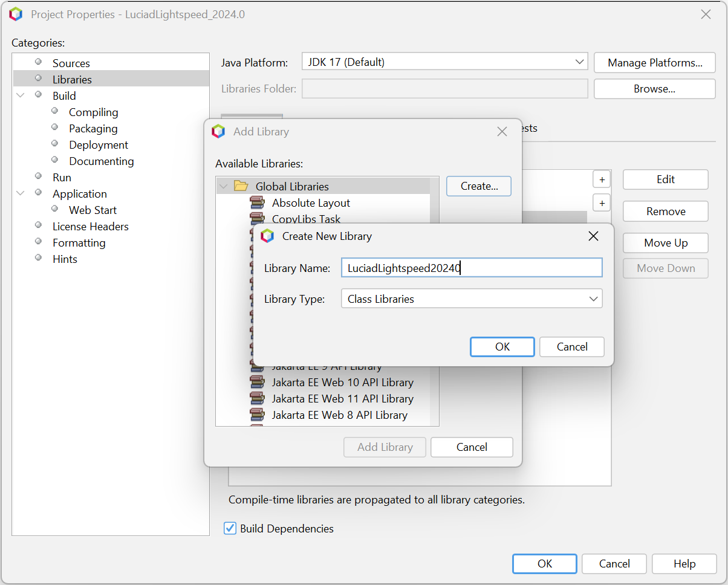Collapse the Build category node
This screenshot has width=728, height=585.
(x=21, y=95)
